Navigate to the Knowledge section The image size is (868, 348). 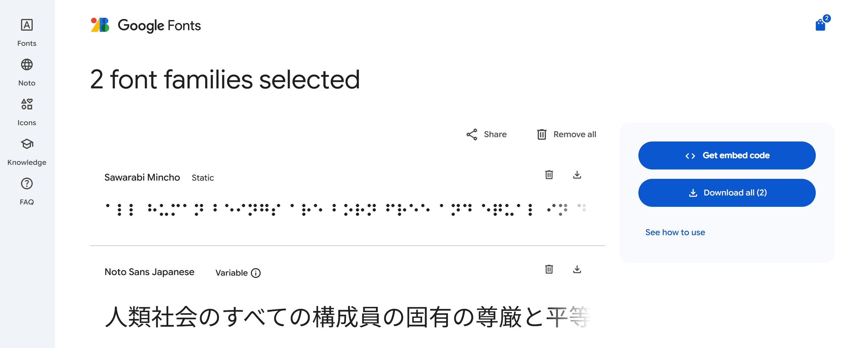[x=27, y=152]
